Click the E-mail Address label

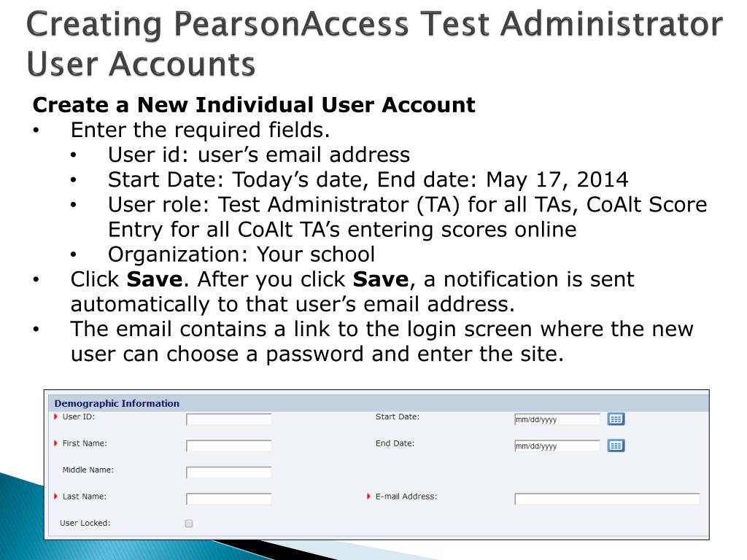pyautogui.click(x=406, y=496)
